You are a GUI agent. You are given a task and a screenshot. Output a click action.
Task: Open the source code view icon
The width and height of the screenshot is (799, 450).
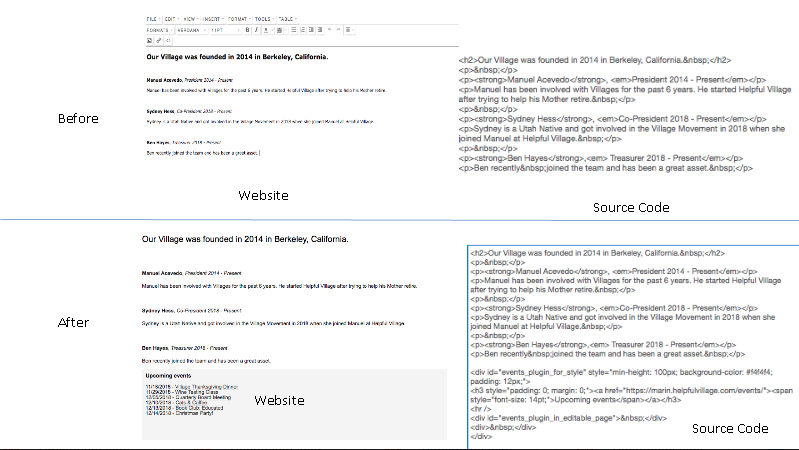coord(168,41)
